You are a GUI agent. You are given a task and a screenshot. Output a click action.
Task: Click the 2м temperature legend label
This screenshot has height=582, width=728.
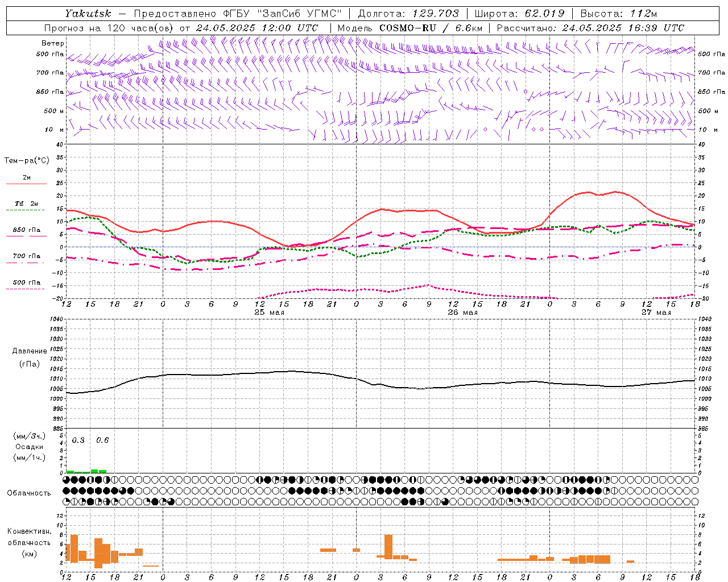[27, 177]
